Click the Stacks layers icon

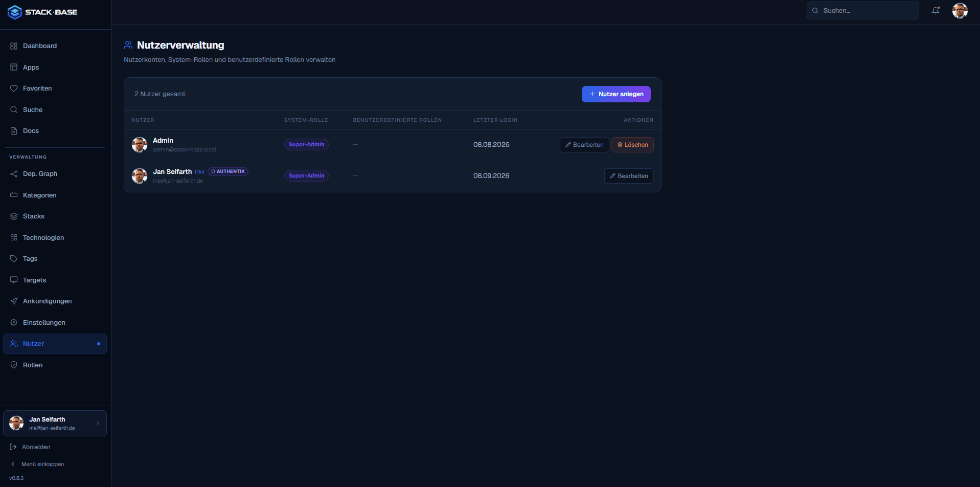click(x=14, y=216)
